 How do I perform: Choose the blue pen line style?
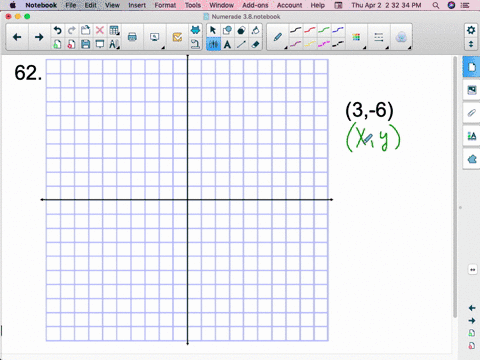(x=338, y=30)
